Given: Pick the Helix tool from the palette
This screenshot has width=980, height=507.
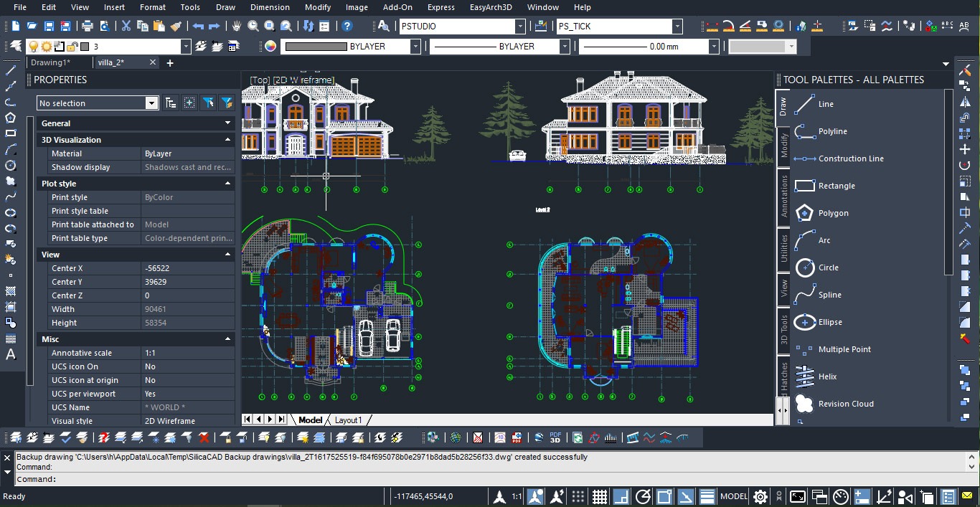Looking at the screenshot, I should tap(827, 376).
